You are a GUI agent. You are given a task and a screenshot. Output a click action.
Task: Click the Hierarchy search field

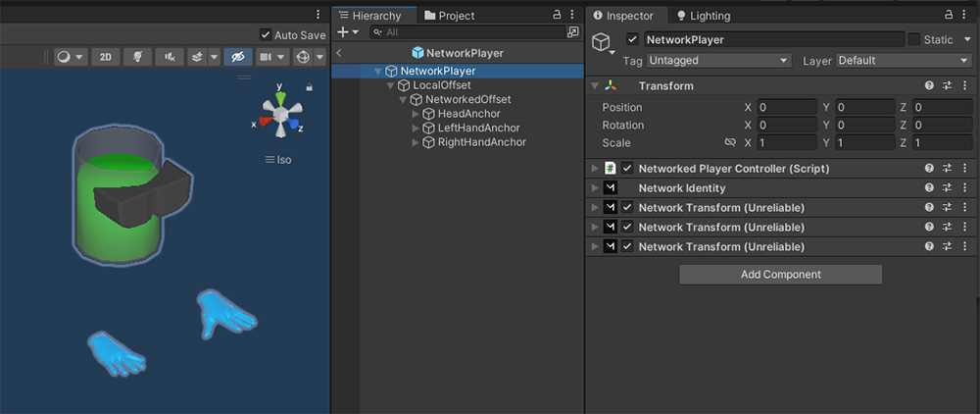pyautogui.click(x=467, y=32)
